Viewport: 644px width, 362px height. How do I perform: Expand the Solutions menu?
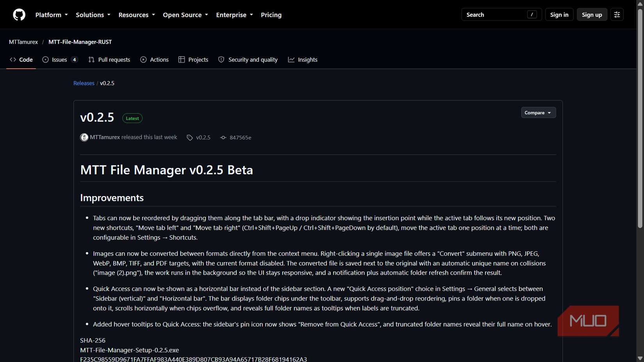tap(93, 15)
